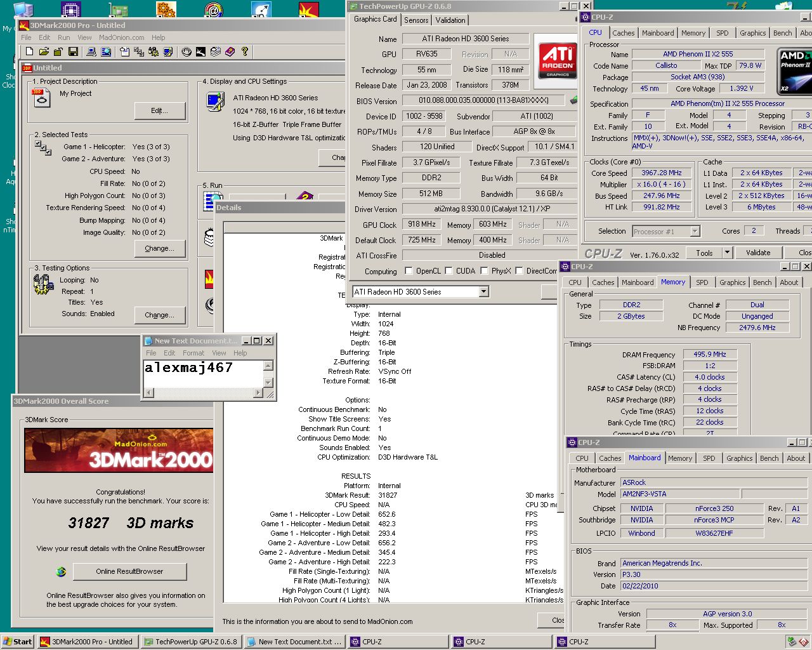The width and height of the screenshot is (812, 650).
Task: Click the text document horizontal scrollbar right arrow
Action: click(258, 393)
